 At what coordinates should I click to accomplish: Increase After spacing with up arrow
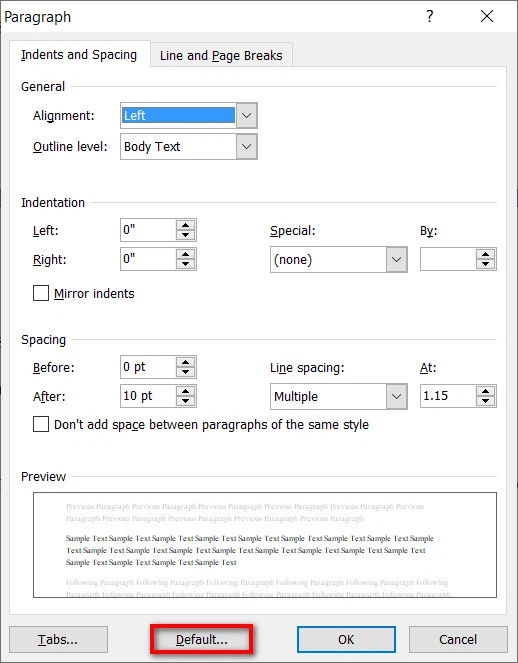tap(186, 391)
